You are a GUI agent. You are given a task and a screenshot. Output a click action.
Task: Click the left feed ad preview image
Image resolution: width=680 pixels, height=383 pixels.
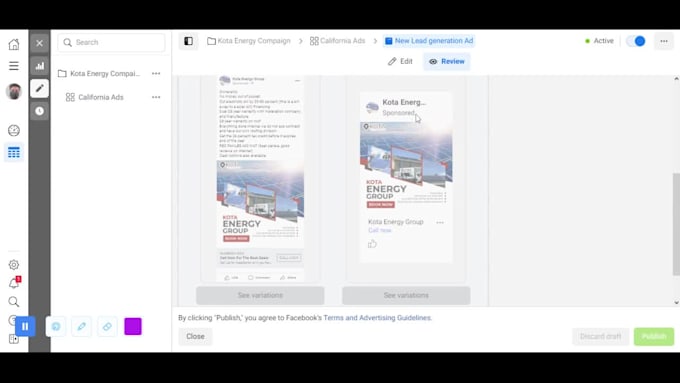260,204
